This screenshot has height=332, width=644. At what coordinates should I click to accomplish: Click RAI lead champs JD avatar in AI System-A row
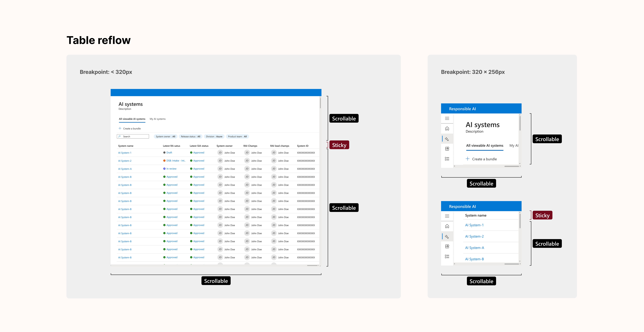[x=274, y=169]
